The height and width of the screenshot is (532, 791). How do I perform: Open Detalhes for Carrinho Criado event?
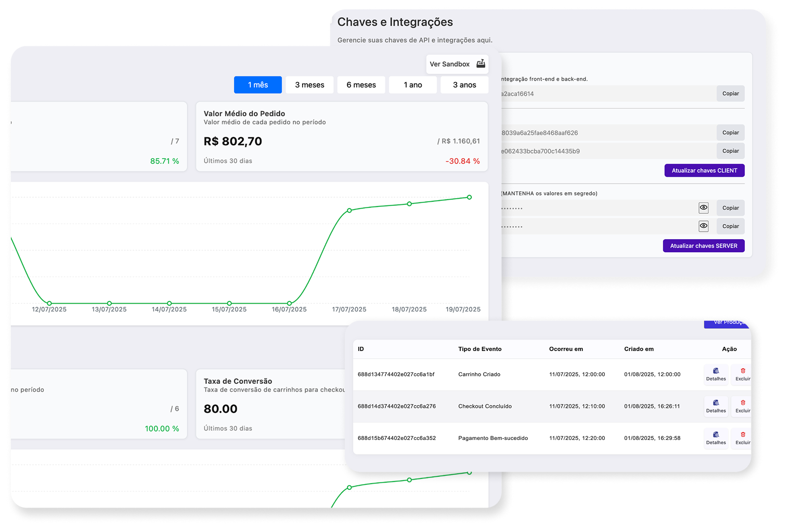tap(716, 374)
